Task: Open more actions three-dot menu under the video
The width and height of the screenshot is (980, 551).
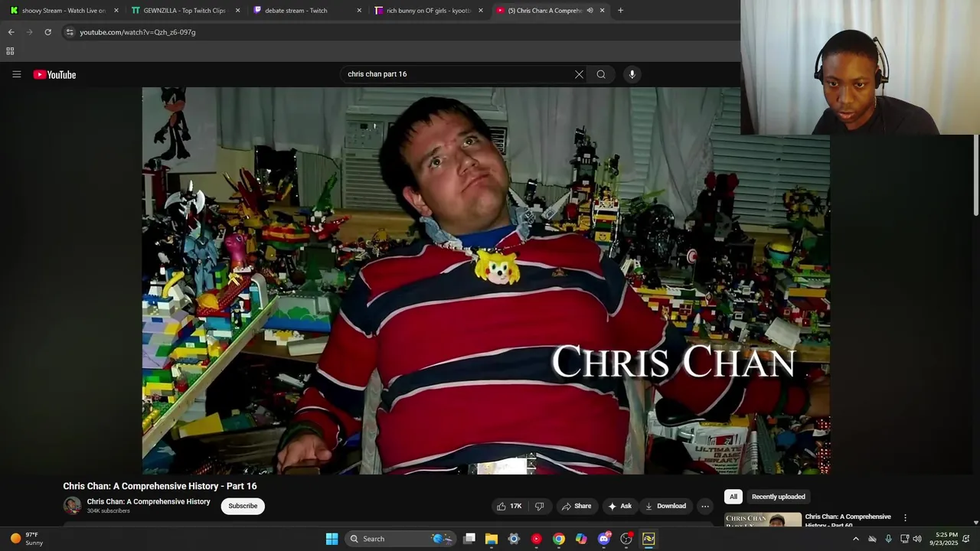Action: tap(705, 506)
